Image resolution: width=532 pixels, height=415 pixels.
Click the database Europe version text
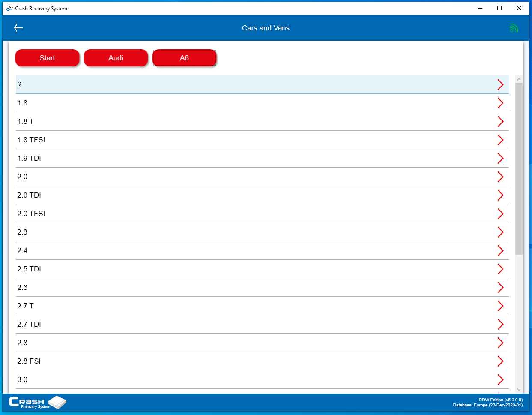[488, 405]
